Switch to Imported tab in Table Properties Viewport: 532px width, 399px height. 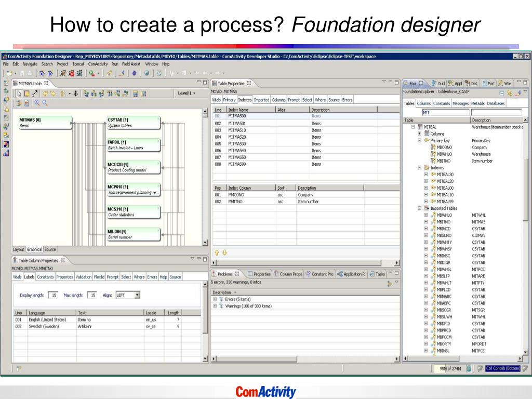coord(262,100)
